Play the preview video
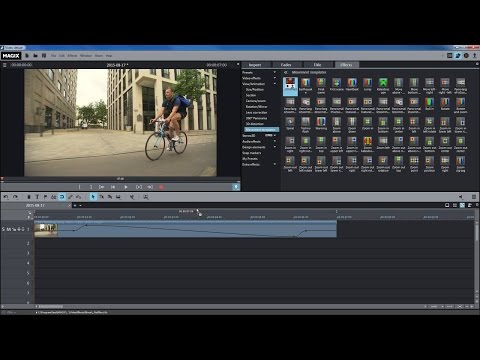This screenshot has width=480, height=360. [x=126, y=187]
